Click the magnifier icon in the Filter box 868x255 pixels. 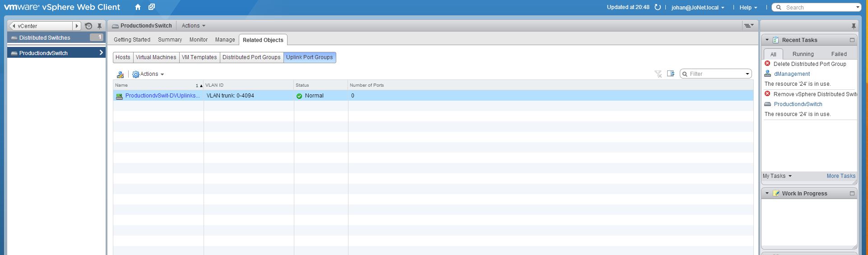tap(685, 74)
